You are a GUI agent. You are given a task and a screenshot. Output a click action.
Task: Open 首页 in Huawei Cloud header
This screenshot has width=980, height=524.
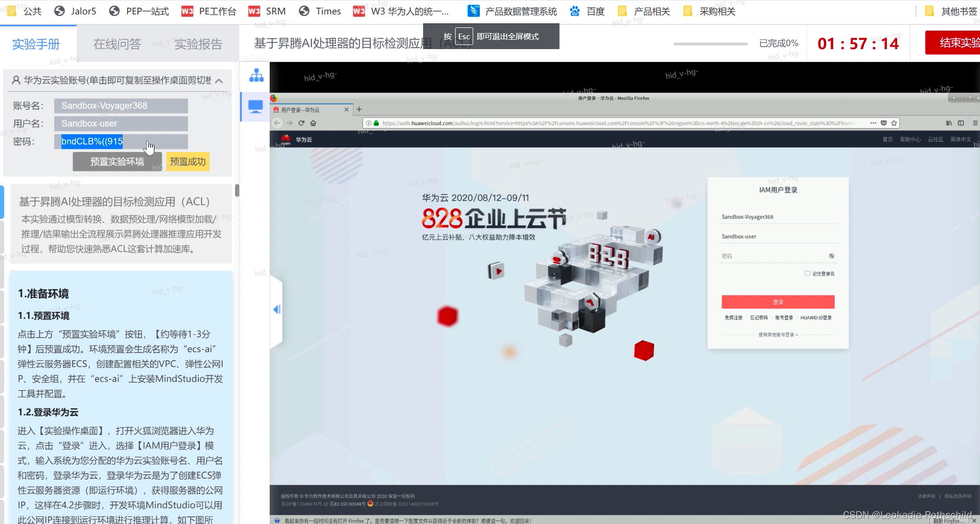[888, 140]
